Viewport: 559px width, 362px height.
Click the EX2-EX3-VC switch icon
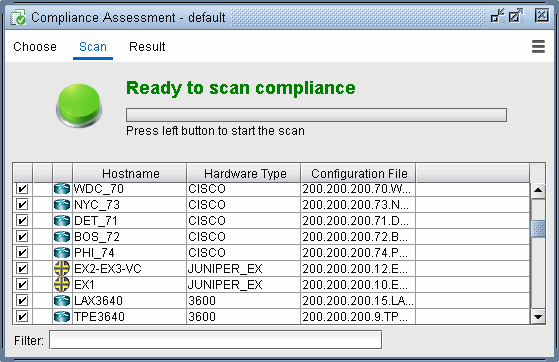[62, 269]
